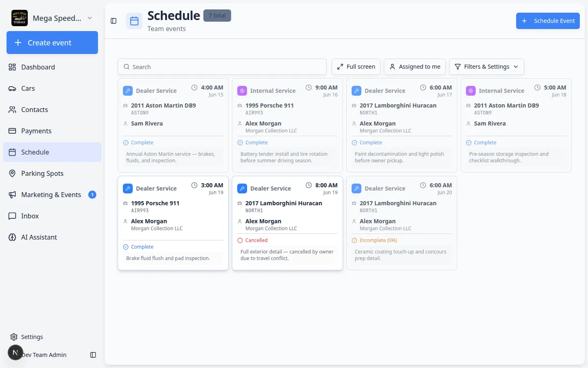Screen dimensions: 588x368
Task: Toggle sidebar with header panel icon
Action: [114, 21]
